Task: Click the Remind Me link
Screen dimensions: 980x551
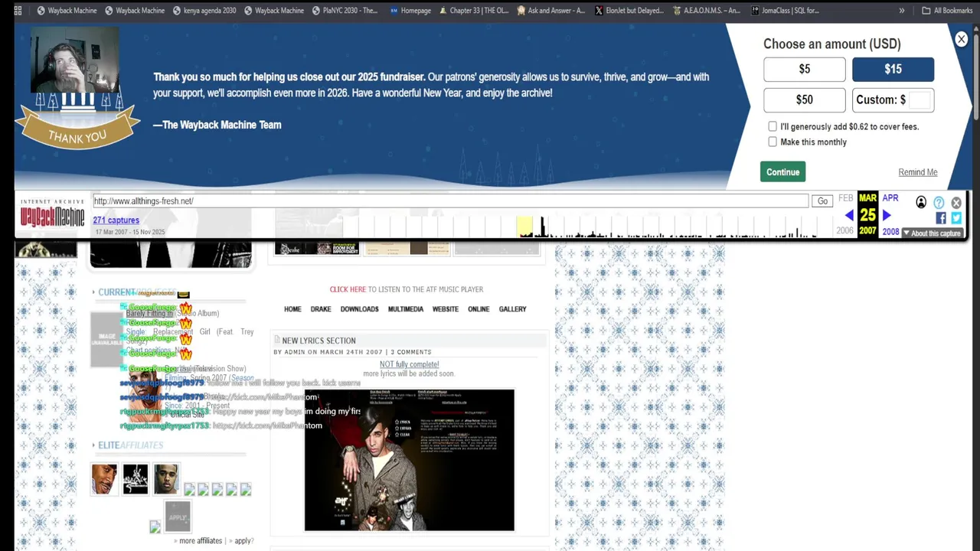Action: click(x=917, y=172)
